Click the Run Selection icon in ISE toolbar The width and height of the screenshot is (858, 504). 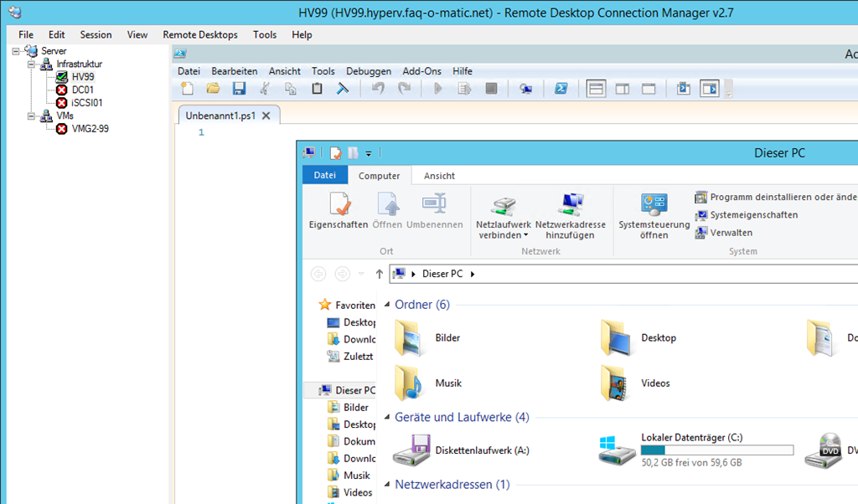click(464, 89)
